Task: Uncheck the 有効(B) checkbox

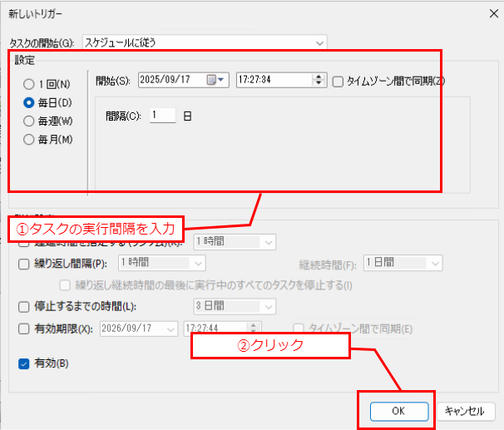Action: tap(24, 363)
